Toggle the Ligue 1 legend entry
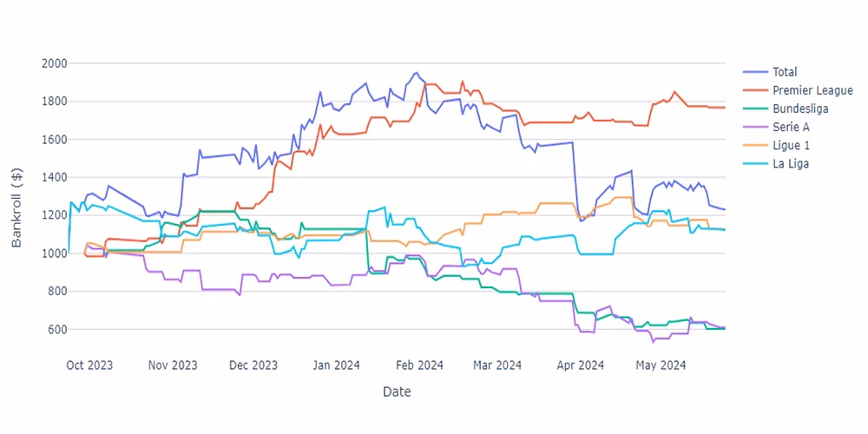Image resolution: width=868 pixels, height=434 pixels. pyautogui.click(x=791, y=145)
